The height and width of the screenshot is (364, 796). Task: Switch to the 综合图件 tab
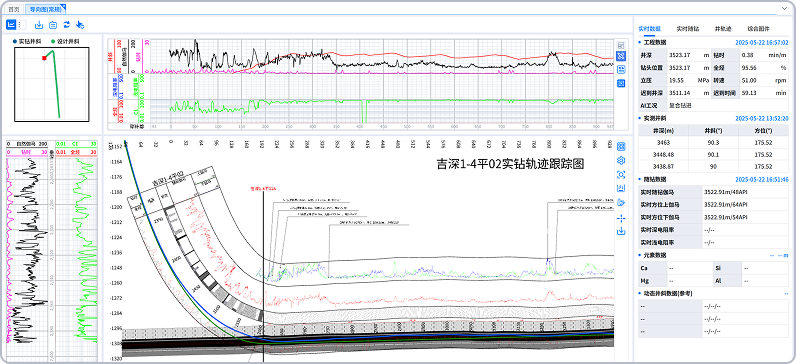[758, 28]
